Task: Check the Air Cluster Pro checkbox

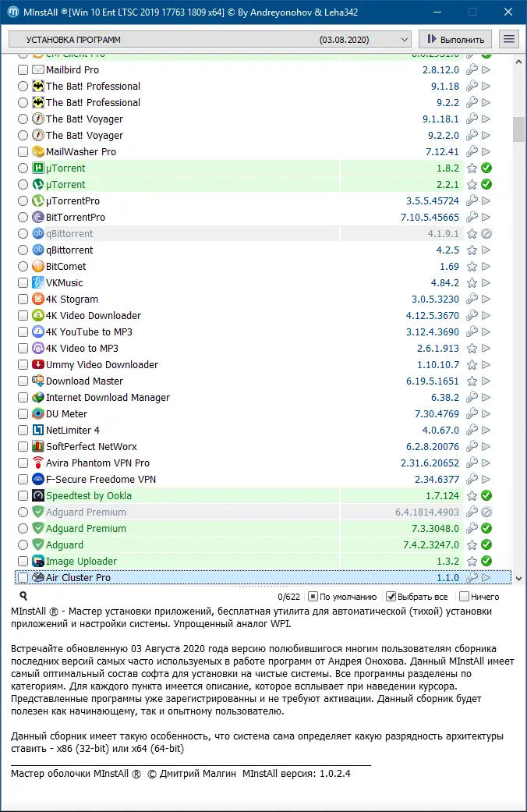Action: tap(23, 577)
